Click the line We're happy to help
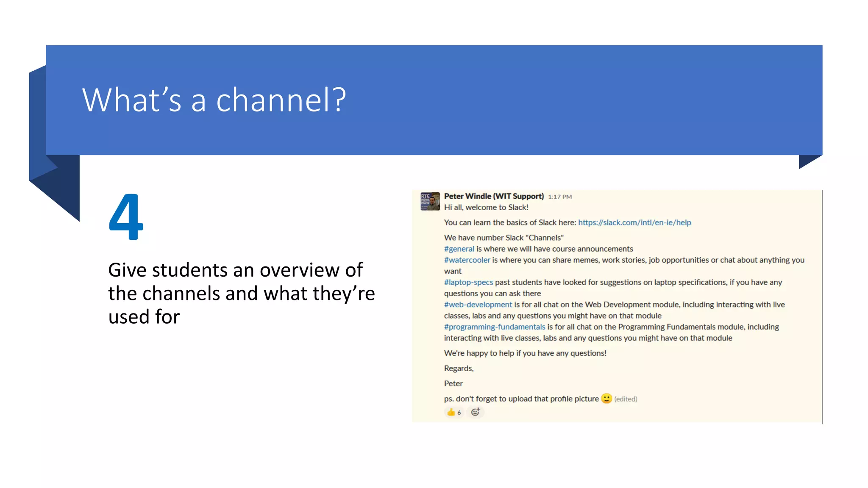Image resolution: width=868 pixels, height=488 pixels. (525, 353)
